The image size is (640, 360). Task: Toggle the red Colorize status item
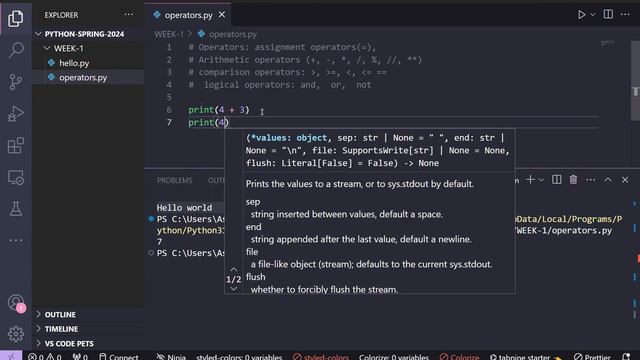pos(459,356)
